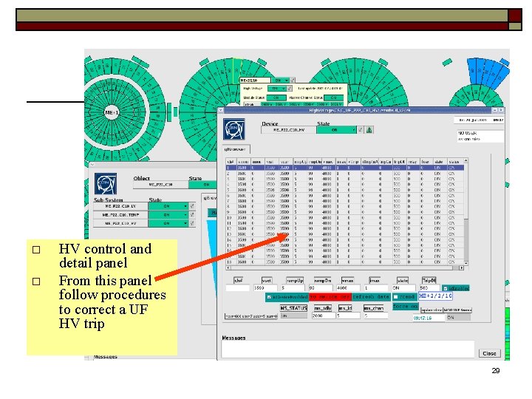Open the state dropdown for ME_P22_C10_HV subsystem

click(168, 223)
